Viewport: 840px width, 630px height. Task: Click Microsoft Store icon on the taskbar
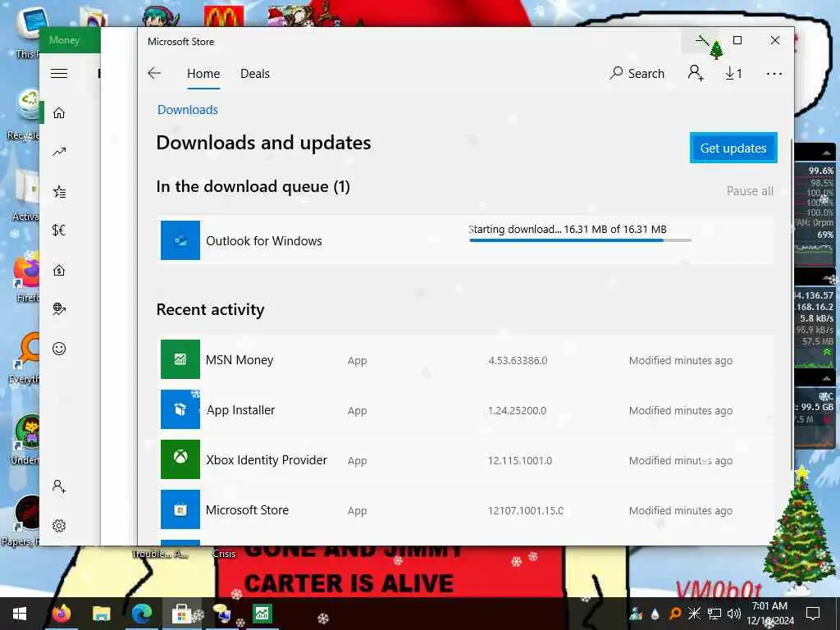click(181, 614)
